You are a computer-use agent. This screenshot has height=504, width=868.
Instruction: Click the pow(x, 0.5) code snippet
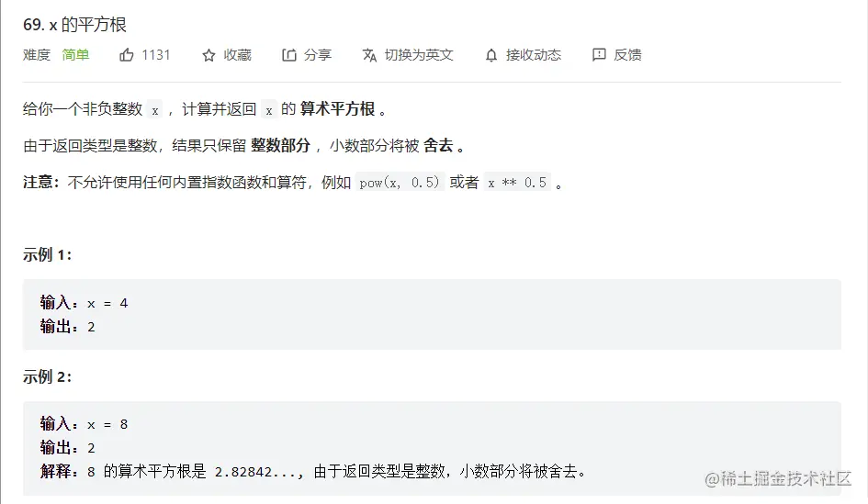pyautogui.click(x=400, y=182)
